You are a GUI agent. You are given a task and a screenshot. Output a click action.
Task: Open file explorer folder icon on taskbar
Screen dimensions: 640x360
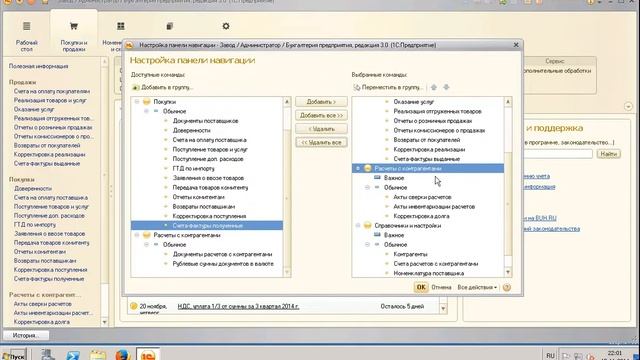pyautogui.click(x=98, y=355)
